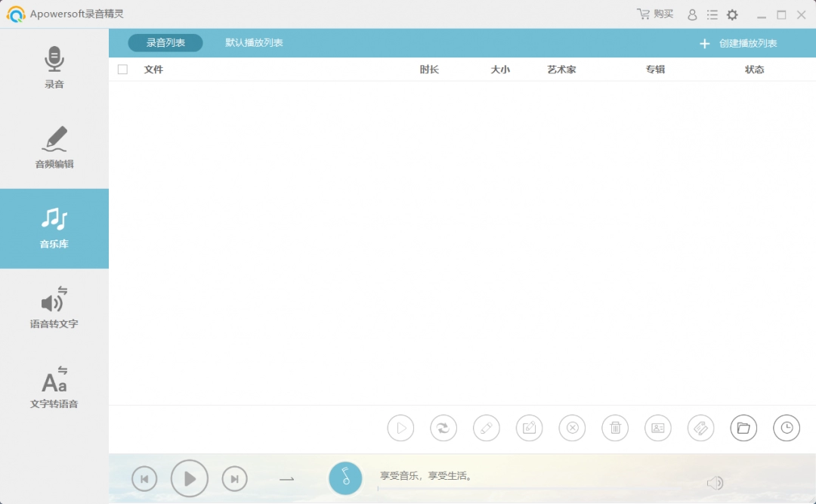The image size is (816, 504).
Task: Click 创建播放列表 to create a playlist
Action: (744, 43)
